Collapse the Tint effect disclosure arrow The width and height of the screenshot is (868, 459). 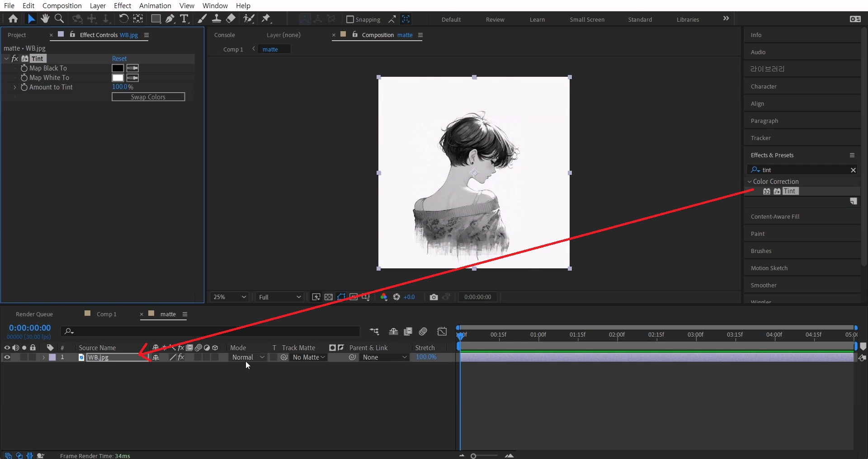6,59
